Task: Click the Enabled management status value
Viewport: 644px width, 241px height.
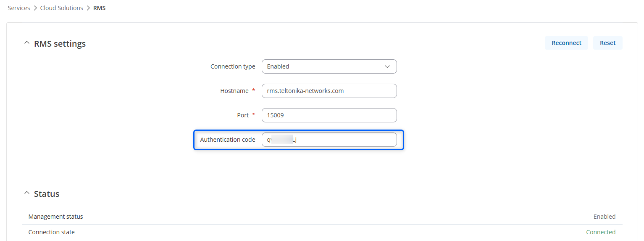Action: [x=604, y=217]
